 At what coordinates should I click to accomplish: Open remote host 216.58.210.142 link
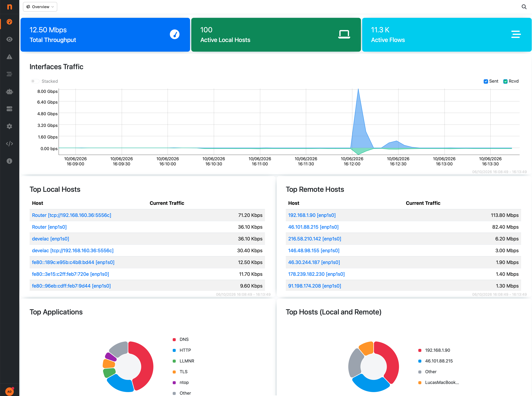314,239
